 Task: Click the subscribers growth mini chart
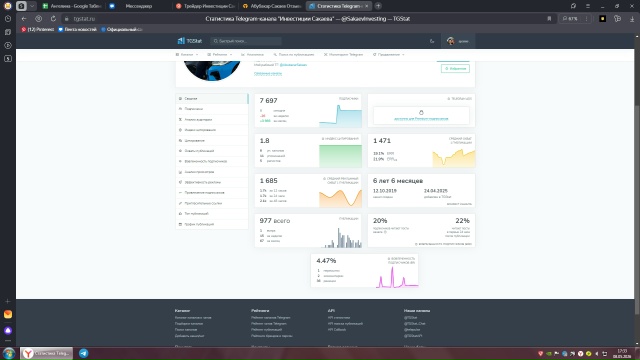tap(340, 116)
